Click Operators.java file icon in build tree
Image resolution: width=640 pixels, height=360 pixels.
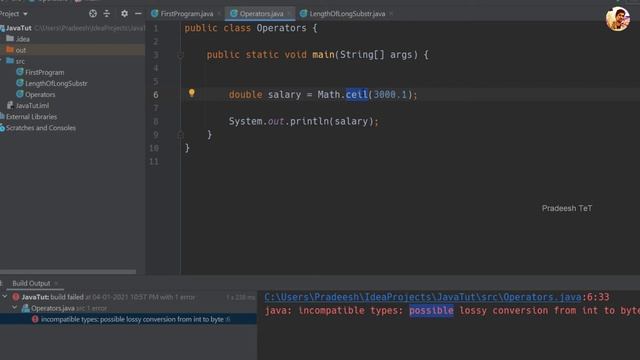tap(25, 308)
